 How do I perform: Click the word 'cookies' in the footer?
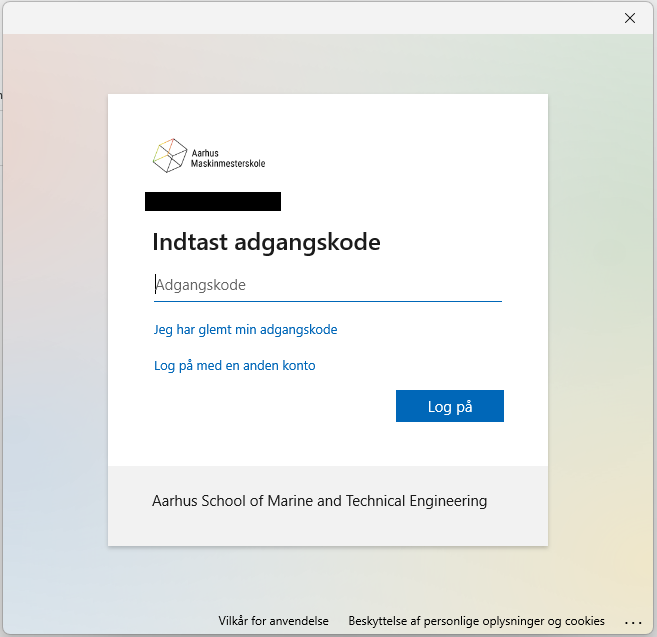click(x=584, y=621)
